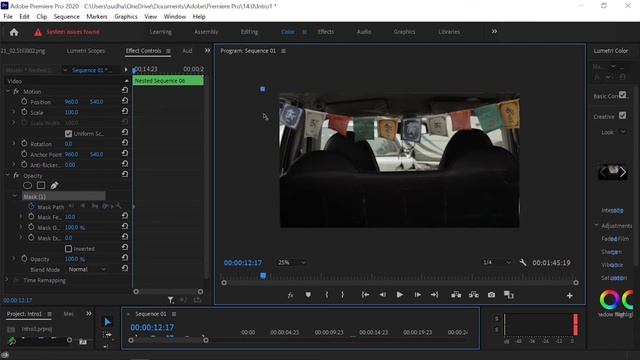The width and height of the screenshot is (640, 360).
Task: Open the Button Editor plus icon
Action: tap(570, 296)
